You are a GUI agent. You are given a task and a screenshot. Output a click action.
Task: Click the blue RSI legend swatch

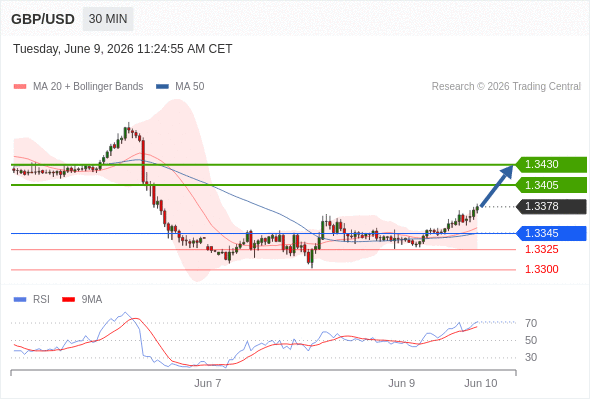click(20, 300)
